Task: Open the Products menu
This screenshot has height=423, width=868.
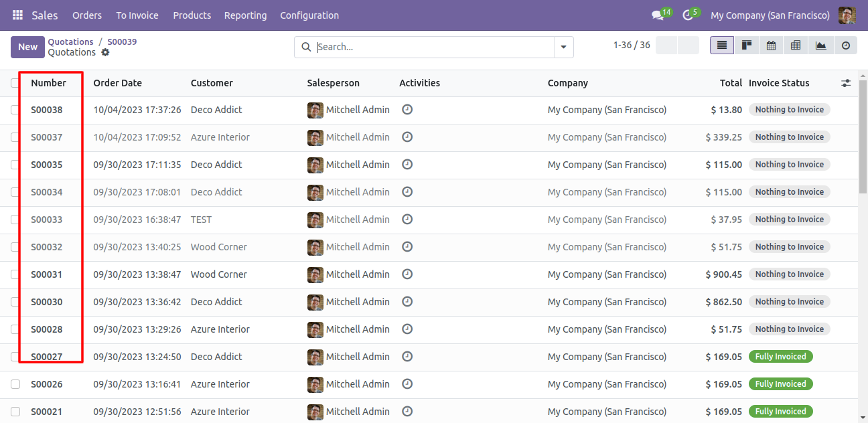Action: point(192,15)
